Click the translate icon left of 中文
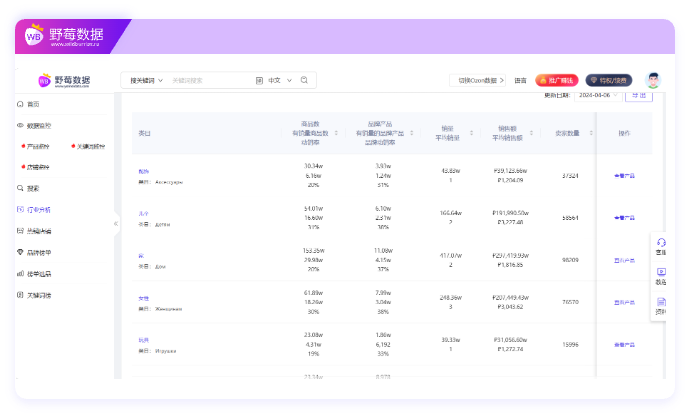The width and height of the screenshot is (690, 418). pyautogui.click(x=259, y=81)
